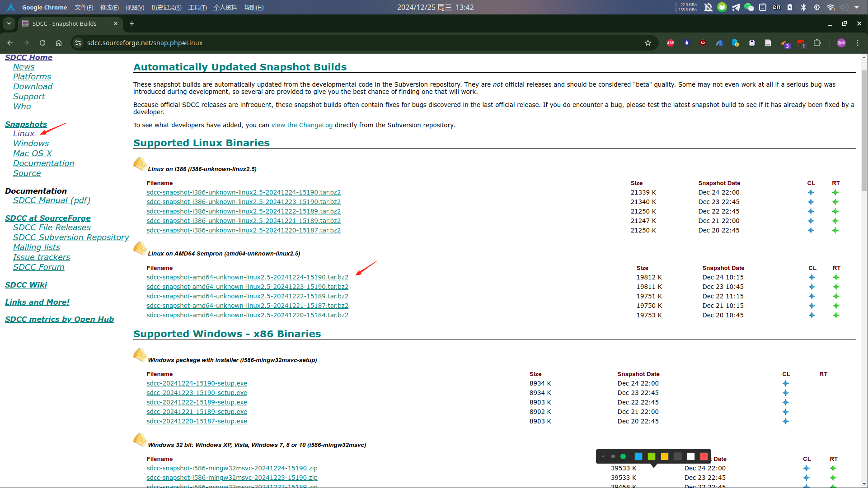Select the large green pen size dot

[x=623, y=456]
